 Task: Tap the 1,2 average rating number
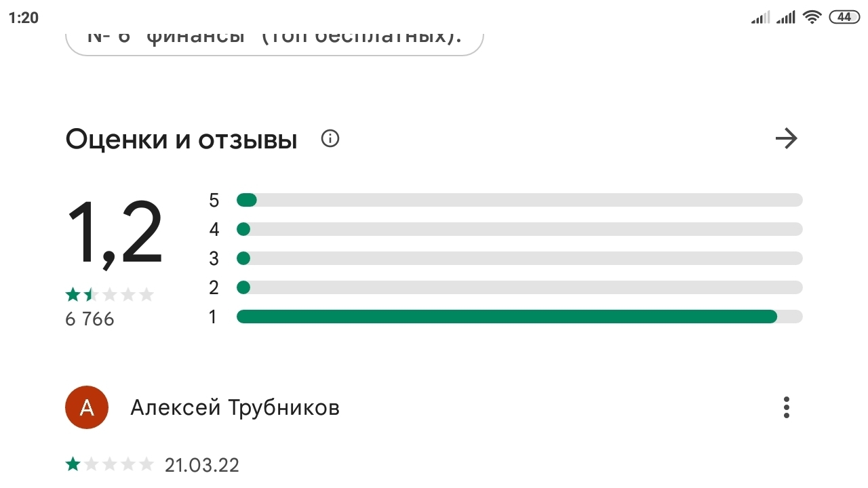tap(115, 234)
